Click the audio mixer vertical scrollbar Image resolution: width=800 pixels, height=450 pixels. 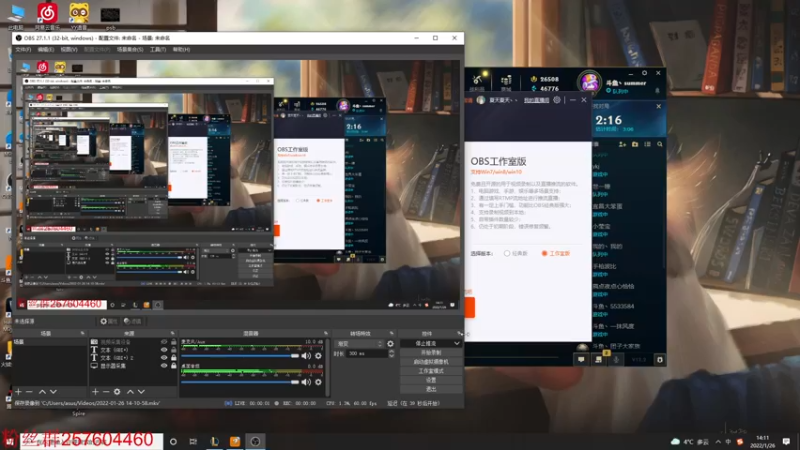tap(328, 367)
